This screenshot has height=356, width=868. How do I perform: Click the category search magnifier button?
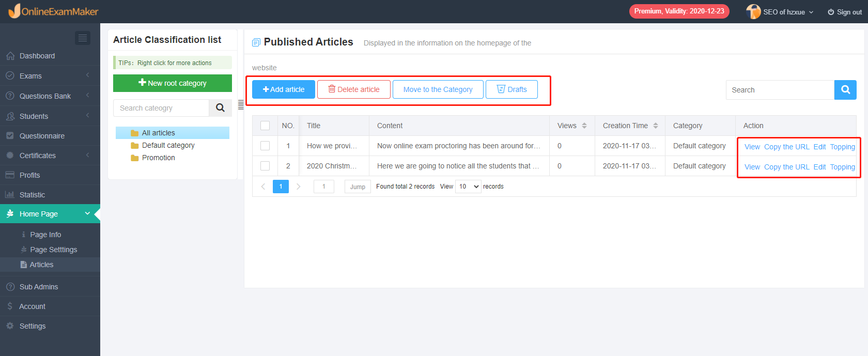(x=221, y=108)
